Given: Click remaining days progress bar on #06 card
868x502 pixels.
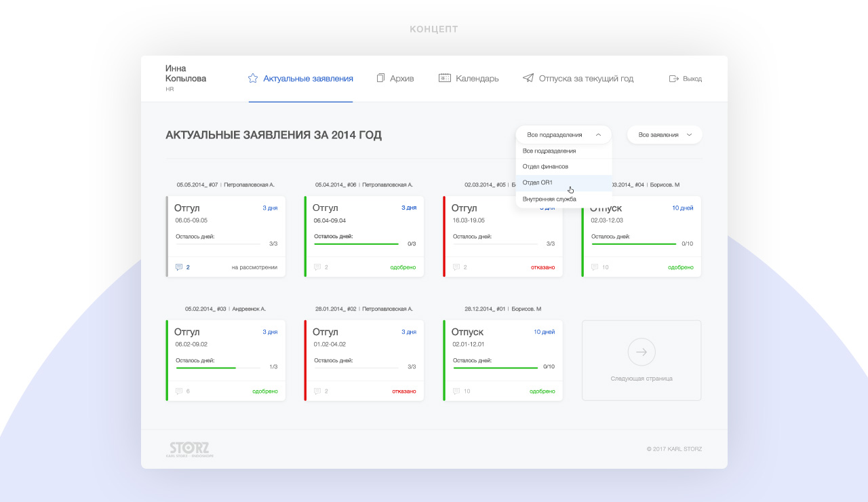Looking at the screenshot, I should pyautogui.click(x=356, y=244).
